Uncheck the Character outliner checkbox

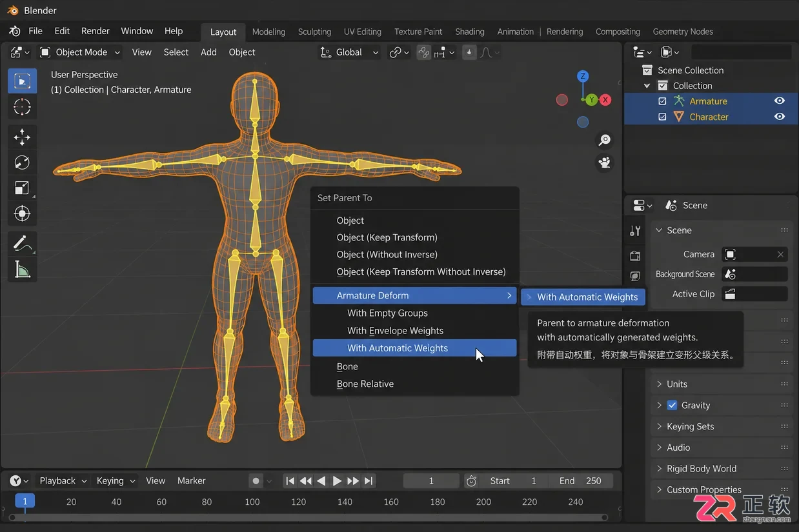662,117
